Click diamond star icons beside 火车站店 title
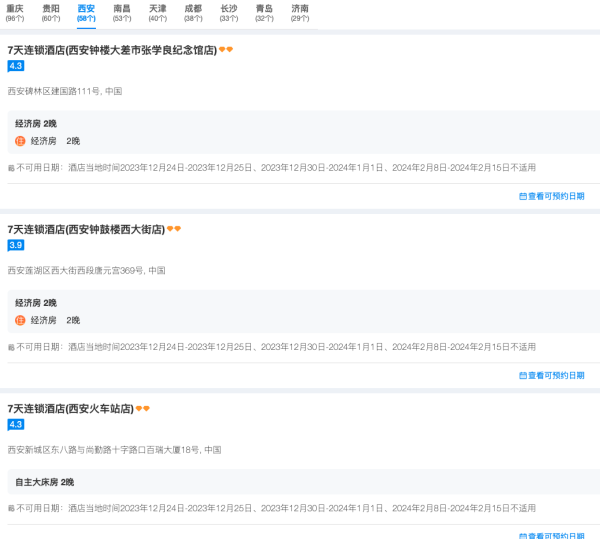 (x=143, y=409)
